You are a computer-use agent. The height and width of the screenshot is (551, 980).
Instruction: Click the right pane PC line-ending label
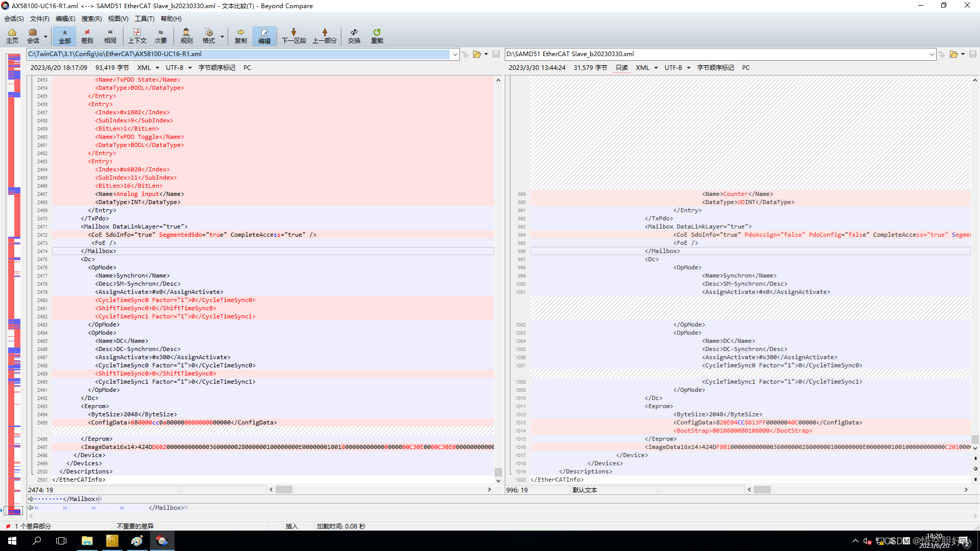tap(746, 68)
